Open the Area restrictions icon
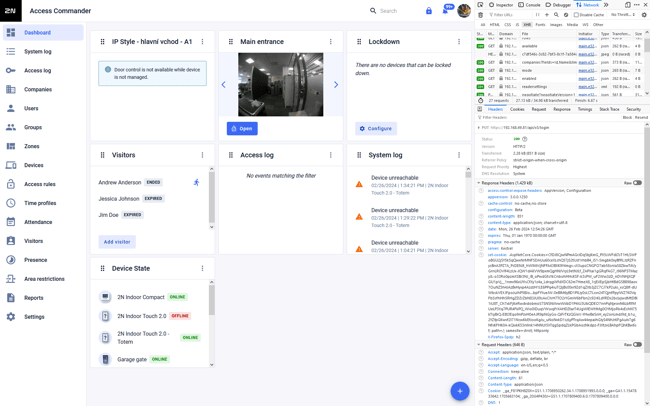650x406 pixels. click(11, 279)
